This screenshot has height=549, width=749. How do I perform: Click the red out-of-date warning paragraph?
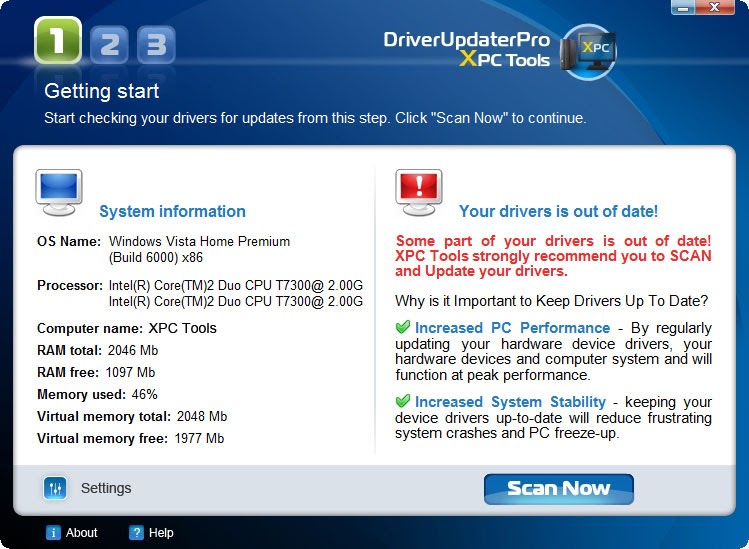tap(553, 256)
